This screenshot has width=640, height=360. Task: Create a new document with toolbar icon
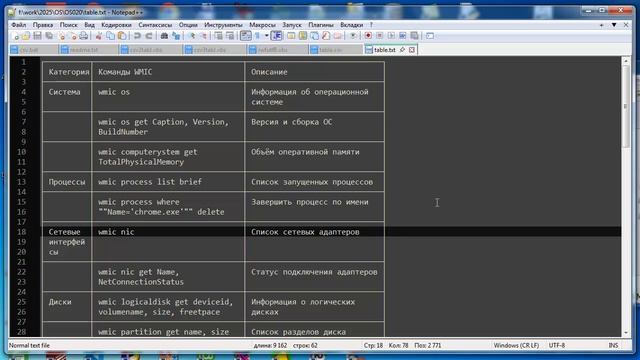coord(16,36)
